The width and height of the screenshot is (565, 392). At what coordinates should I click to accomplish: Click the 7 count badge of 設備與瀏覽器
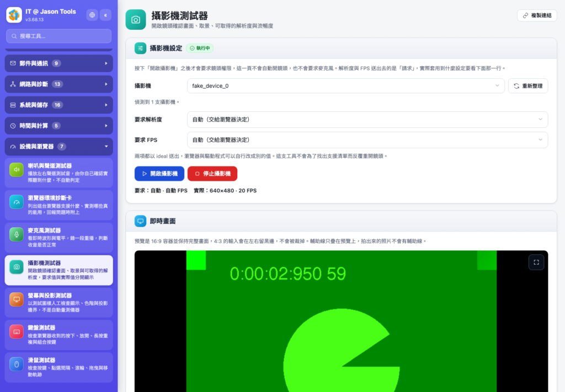pyautogui.click(x=62, y=147)
